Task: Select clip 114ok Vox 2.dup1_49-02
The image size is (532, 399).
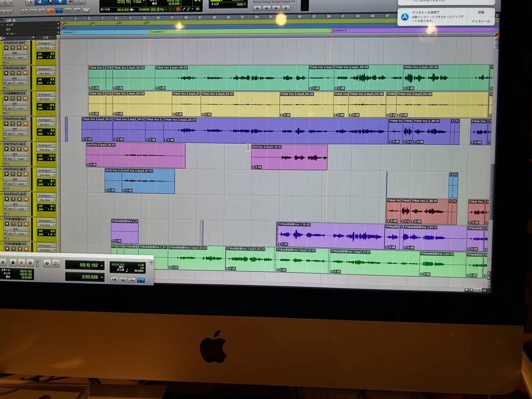Action: pos(231,78)
